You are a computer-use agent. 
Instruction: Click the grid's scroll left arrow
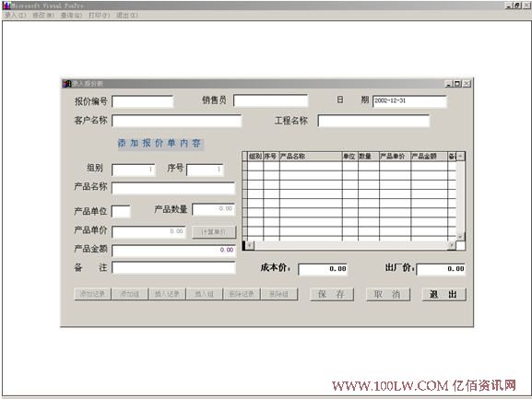tap(250, 245)
